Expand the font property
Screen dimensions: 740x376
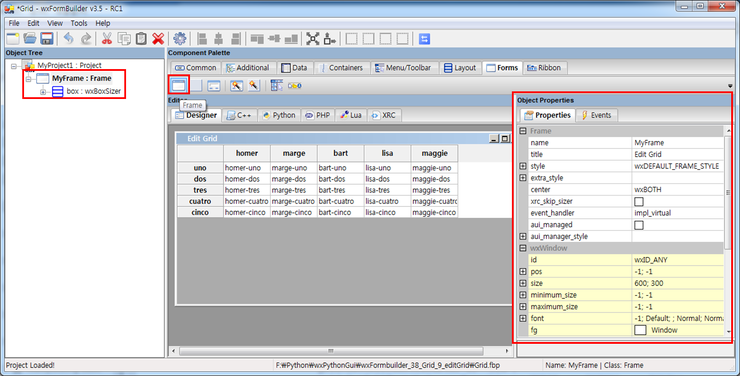pyautogui.click(x=523, y=318)
